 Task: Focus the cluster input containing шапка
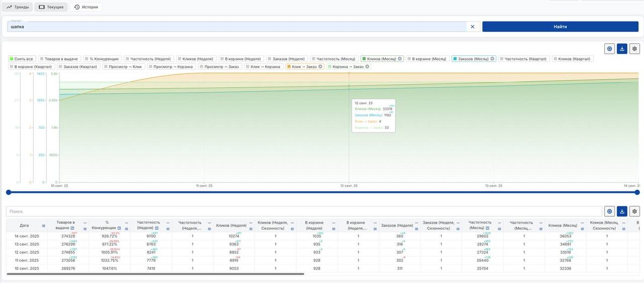tap(236, 26)
